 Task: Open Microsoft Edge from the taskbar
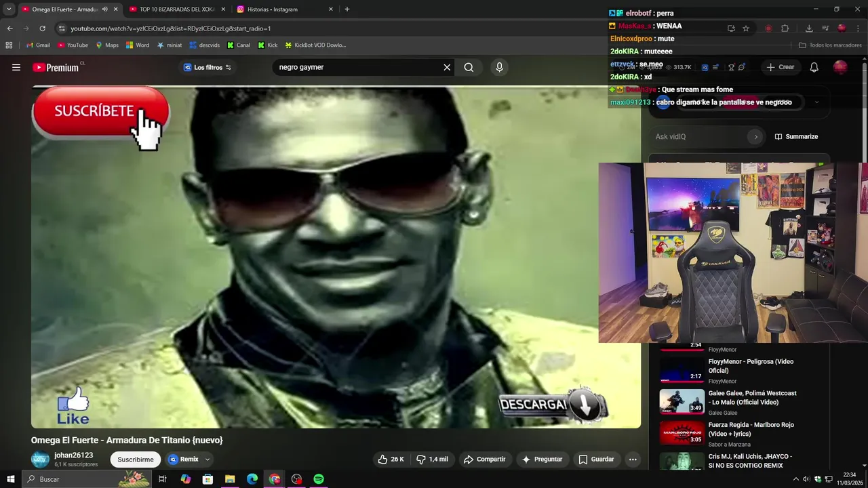[252, 479]
